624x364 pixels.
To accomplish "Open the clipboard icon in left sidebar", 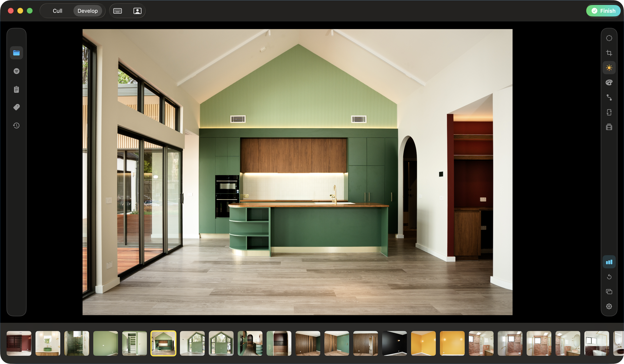I will point(16,89).
